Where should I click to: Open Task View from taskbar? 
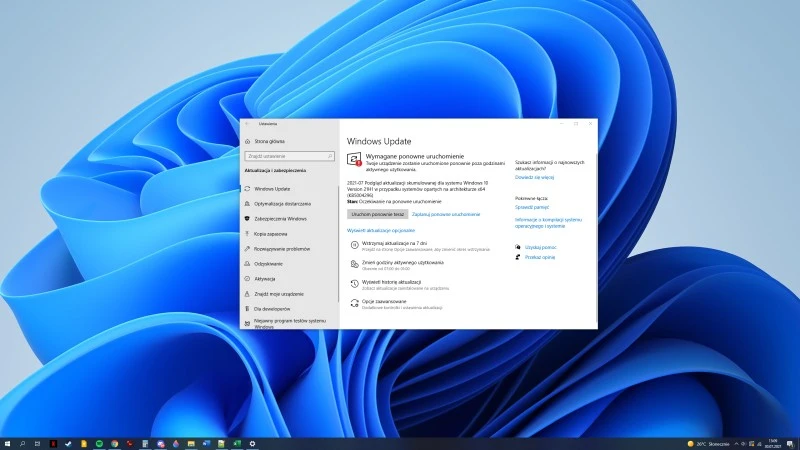(37, 444)
